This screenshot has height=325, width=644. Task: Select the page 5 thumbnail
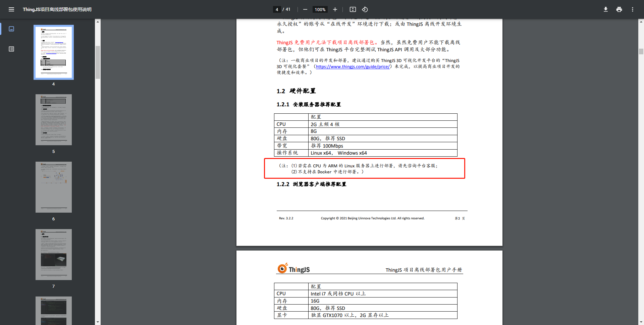pyautogui.click(x=54, y=120)
